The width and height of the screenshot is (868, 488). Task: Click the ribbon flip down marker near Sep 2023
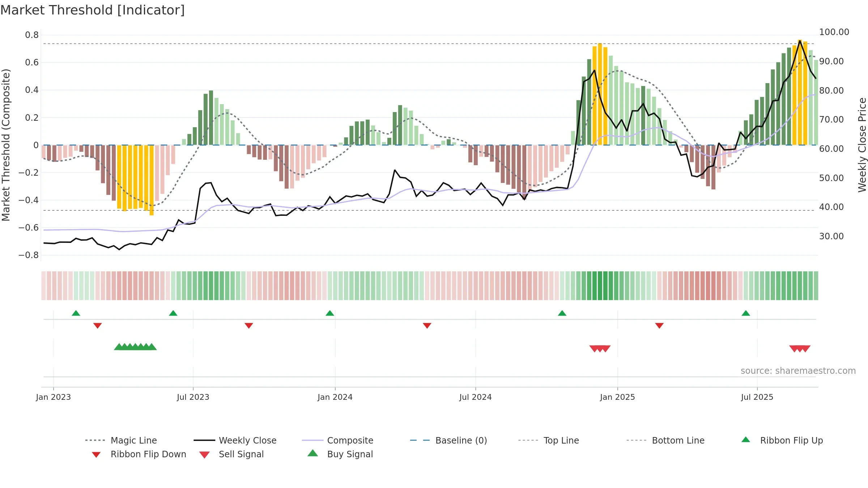249,326
